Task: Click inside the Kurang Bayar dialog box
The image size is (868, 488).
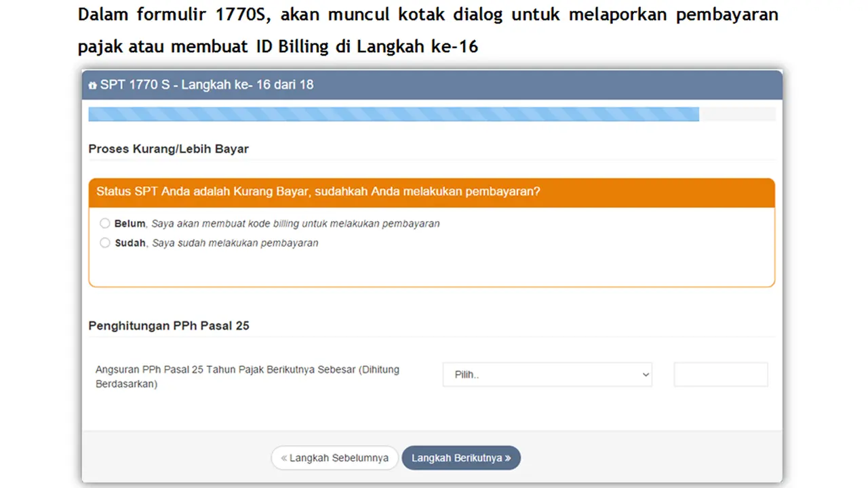Action: point(431,268)
